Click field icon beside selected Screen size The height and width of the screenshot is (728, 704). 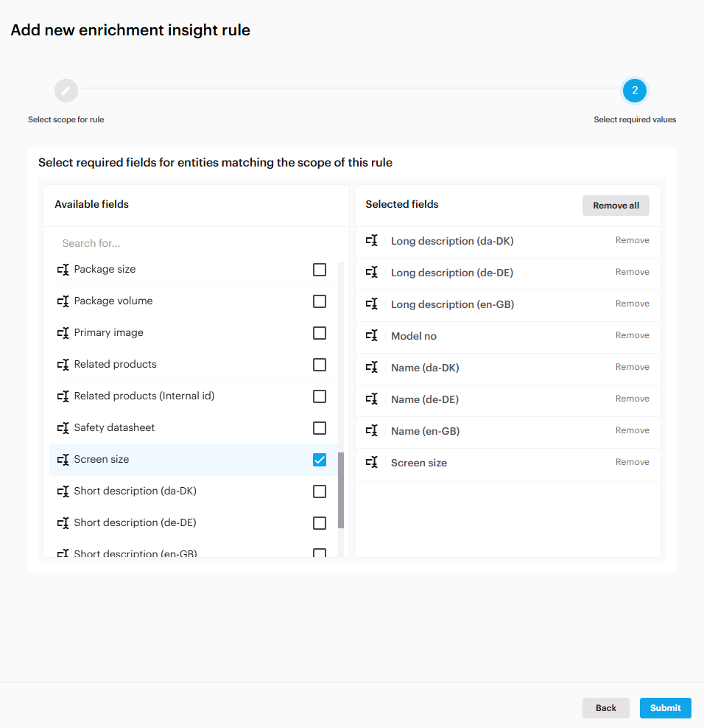(373, 463)
